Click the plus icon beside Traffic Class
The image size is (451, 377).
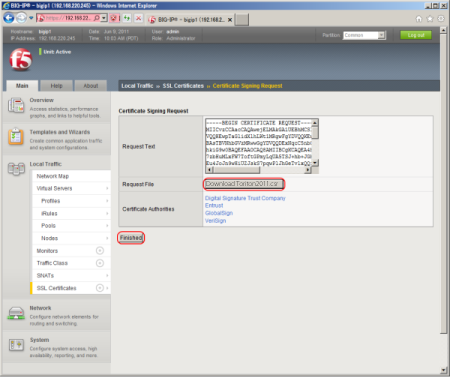[100, 263]
